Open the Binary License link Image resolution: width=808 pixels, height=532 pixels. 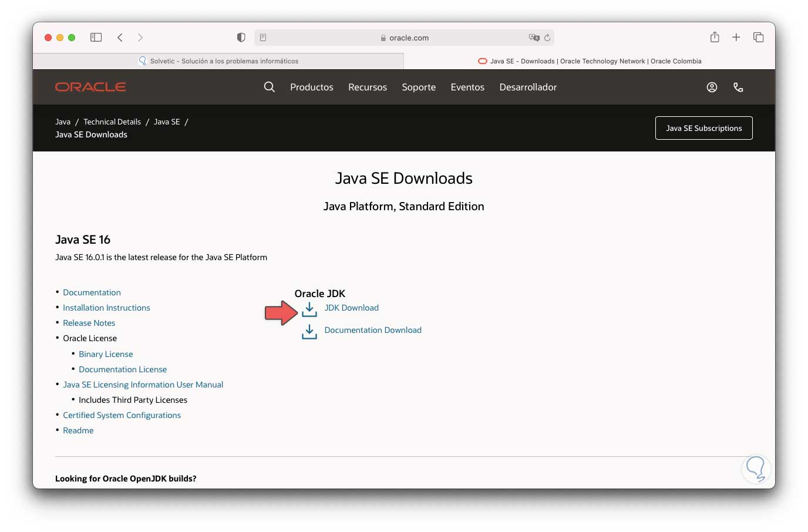pos(106,354)
